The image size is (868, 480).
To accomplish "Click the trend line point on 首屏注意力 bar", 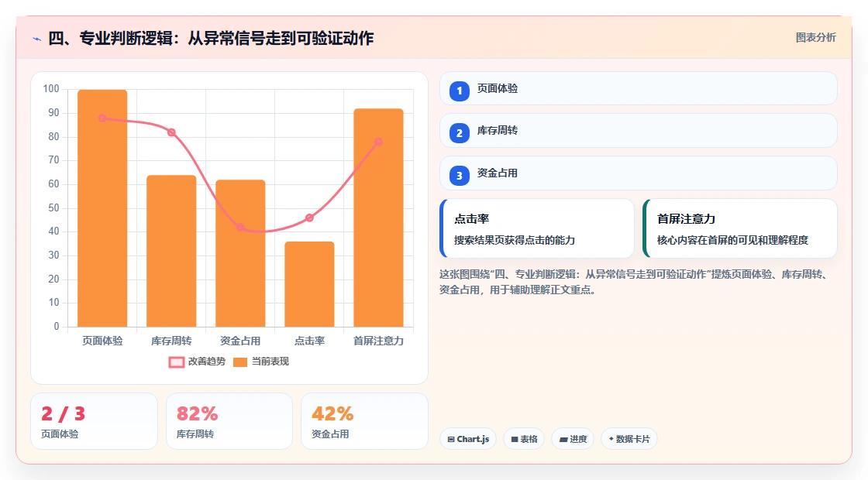I will (x=378, y=142).
